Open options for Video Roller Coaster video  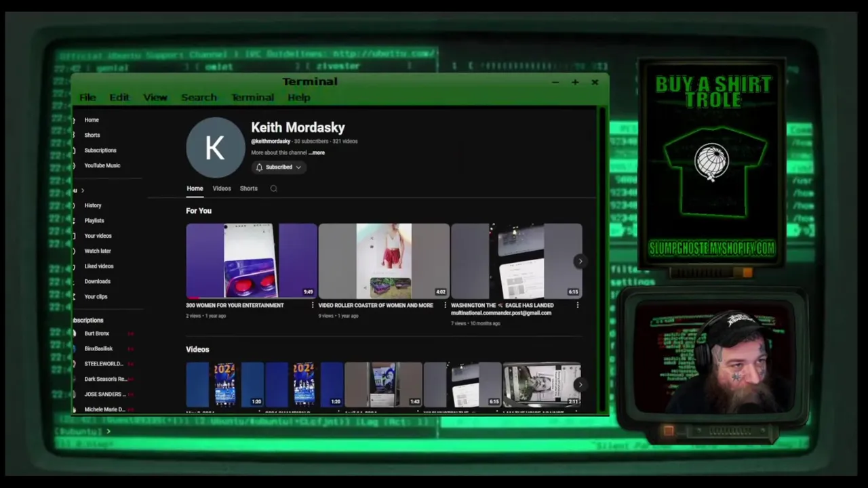coord(445,306)
